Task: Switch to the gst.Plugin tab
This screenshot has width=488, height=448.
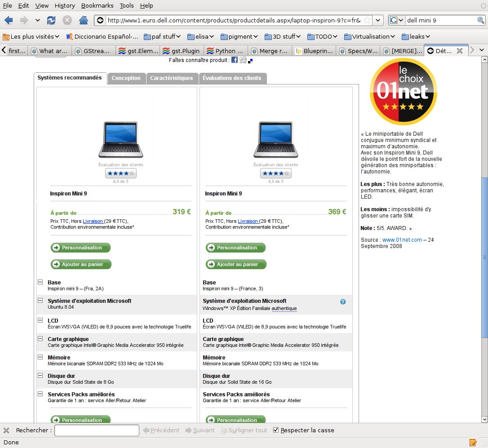Action: [x=182, y=51]
